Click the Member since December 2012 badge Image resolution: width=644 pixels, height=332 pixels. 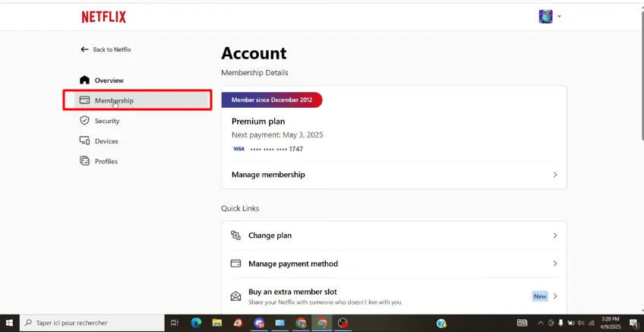pyautogui.click(x=272, y=100)
